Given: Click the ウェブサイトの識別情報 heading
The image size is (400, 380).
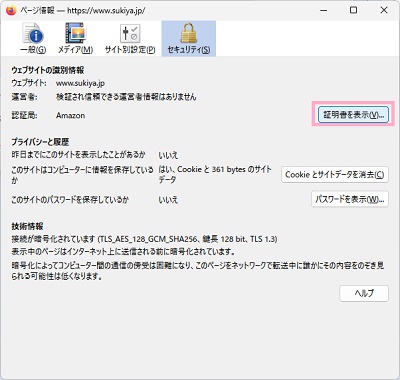Looking at the screenshot, I should [x=48, y=70].
